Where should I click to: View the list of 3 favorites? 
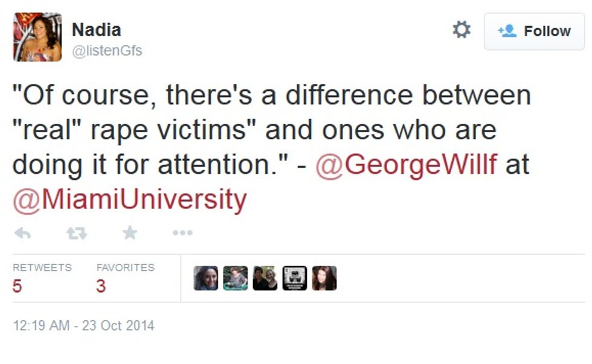point(126,278)
